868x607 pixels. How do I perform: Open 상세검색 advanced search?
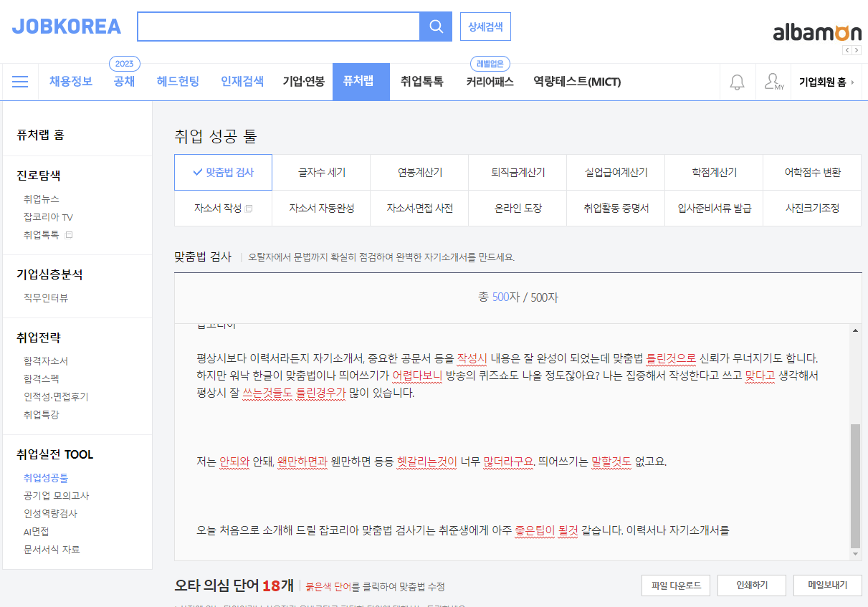(485, 26)
